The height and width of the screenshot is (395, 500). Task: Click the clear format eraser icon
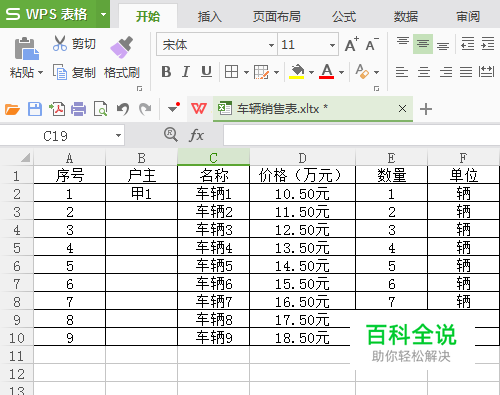click(362, 72)
